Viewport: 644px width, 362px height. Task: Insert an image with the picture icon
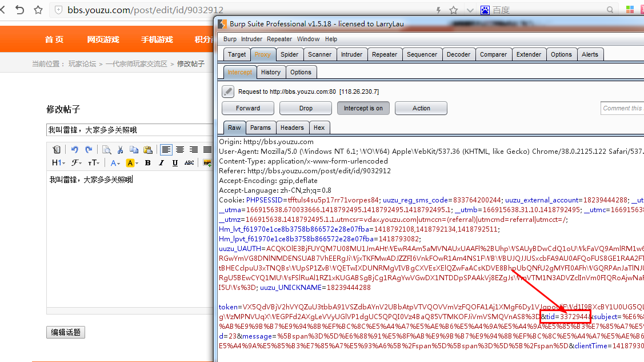(x=207, y=163)
